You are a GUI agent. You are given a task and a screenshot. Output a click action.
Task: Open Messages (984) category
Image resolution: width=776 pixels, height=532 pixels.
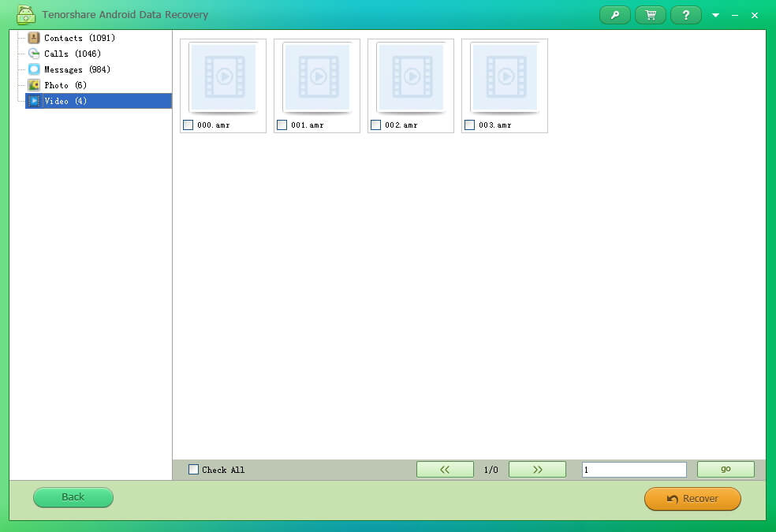pyautogui.click(x=77, y=69)
